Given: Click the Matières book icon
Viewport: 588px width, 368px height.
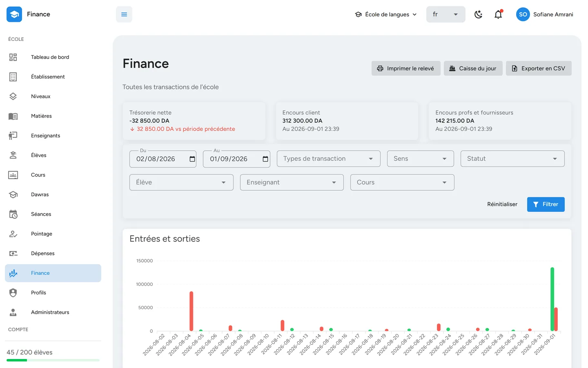Looking at the screenshot, I should (13, 116).
